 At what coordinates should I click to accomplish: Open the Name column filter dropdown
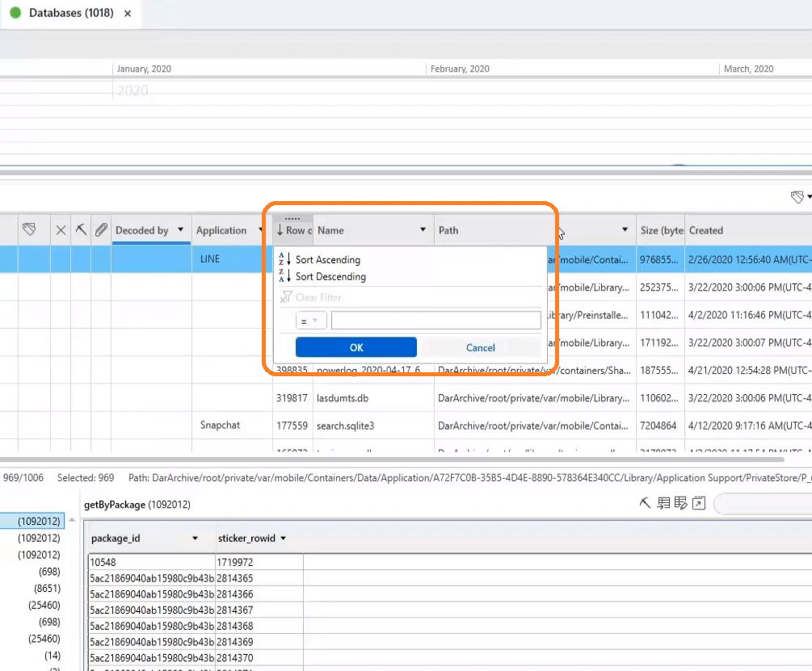click(423, 229)
